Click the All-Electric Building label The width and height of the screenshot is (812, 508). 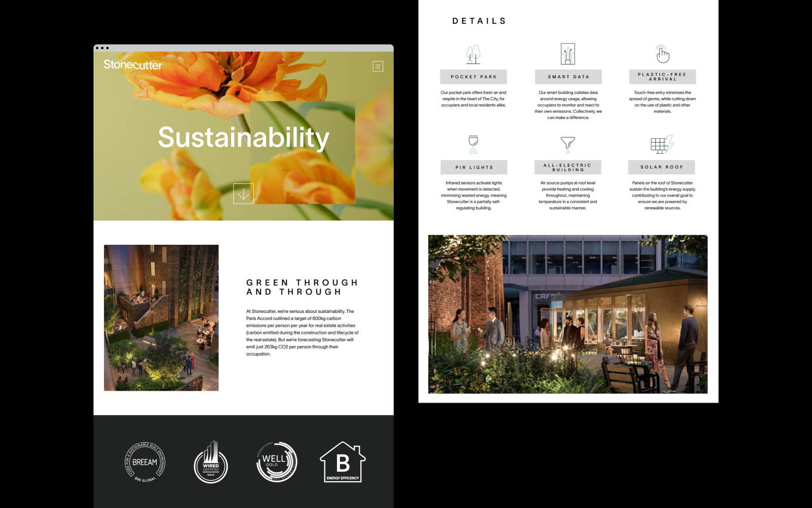tap(568, 167)
